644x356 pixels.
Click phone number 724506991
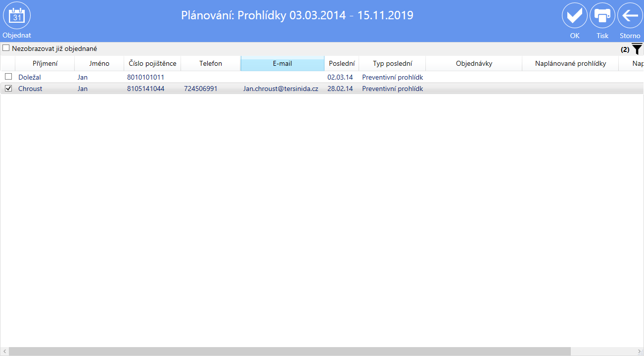pyautogui.click(x=200, y=89)
